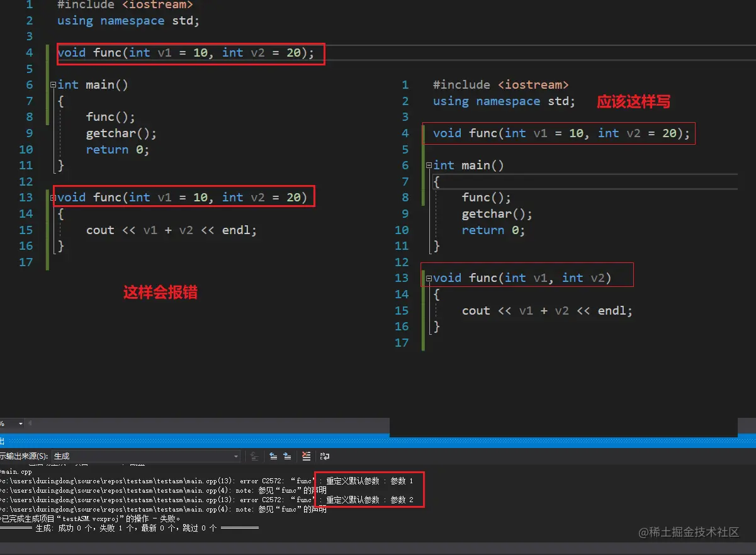Click the 示输出来源(S) label
The image size is (756, 555).
pos(24,456)
